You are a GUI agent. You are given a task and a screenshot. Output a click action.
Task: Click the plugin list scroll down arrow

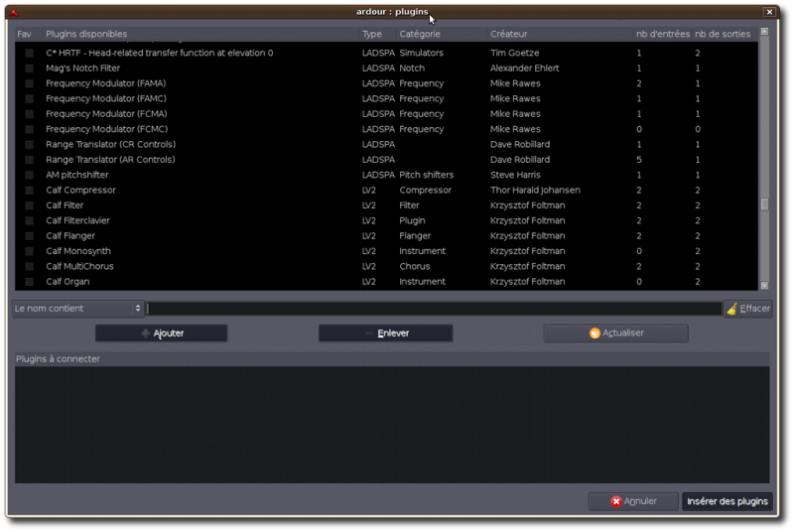764,286
